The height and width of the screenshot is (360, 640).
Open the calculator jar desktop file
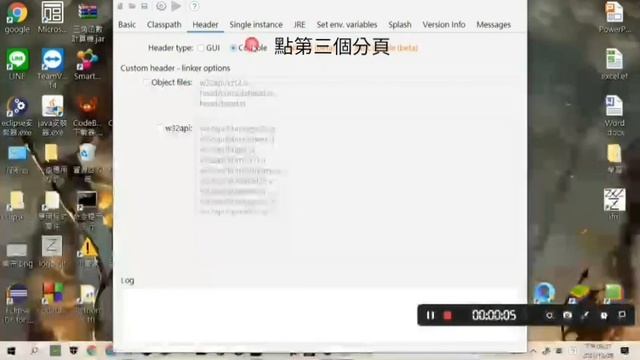pyautogui.click(x=87, y=21)
